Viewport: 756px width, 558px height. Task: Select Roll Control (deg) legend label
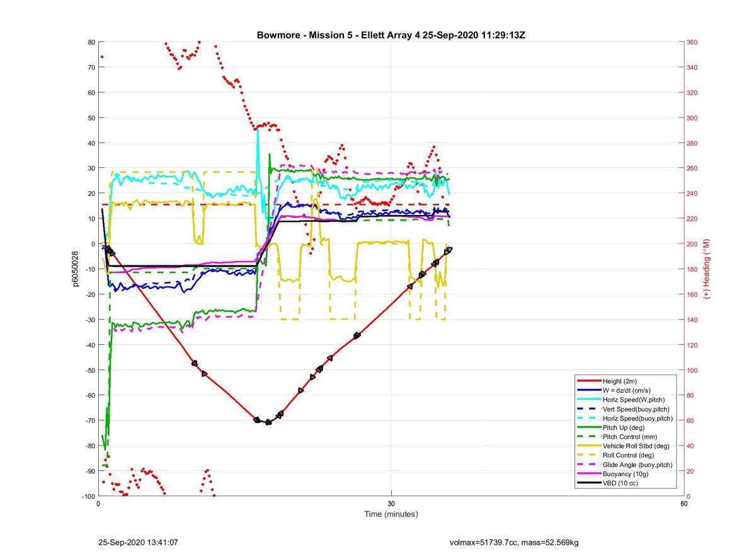[x=628, y=455]
